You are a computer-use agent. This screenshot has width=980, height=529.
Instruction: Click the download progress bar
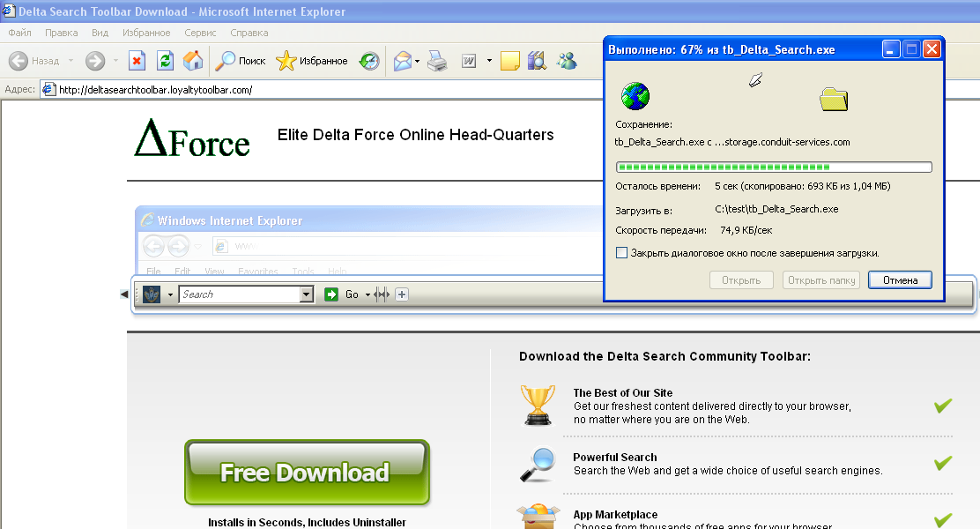[774, 167]
